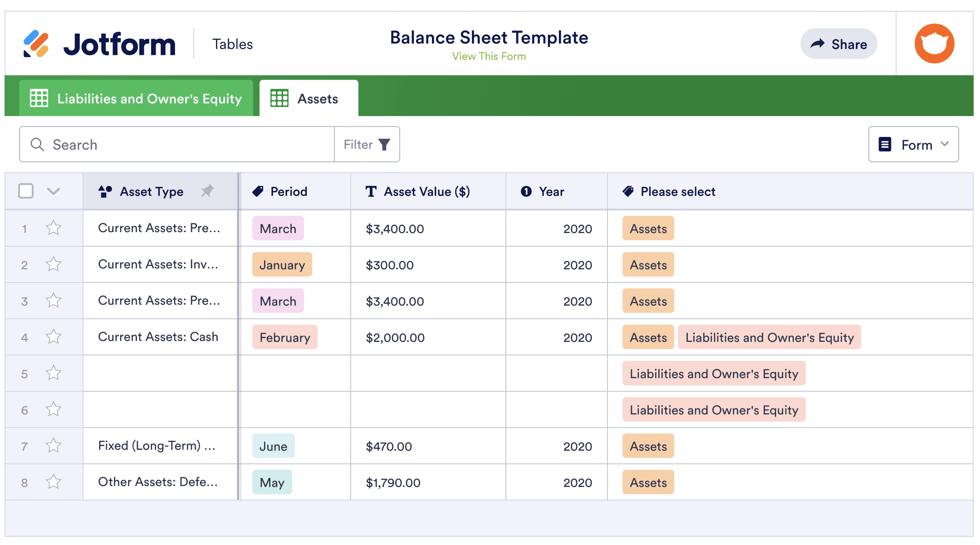Click the search magnifier icon

[37, 144]
